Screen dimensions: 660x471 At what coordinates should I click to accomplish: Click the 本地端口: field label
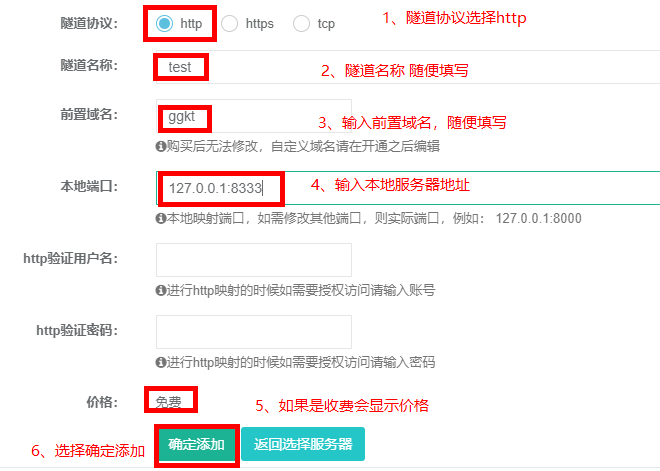[x=89, y=186]
